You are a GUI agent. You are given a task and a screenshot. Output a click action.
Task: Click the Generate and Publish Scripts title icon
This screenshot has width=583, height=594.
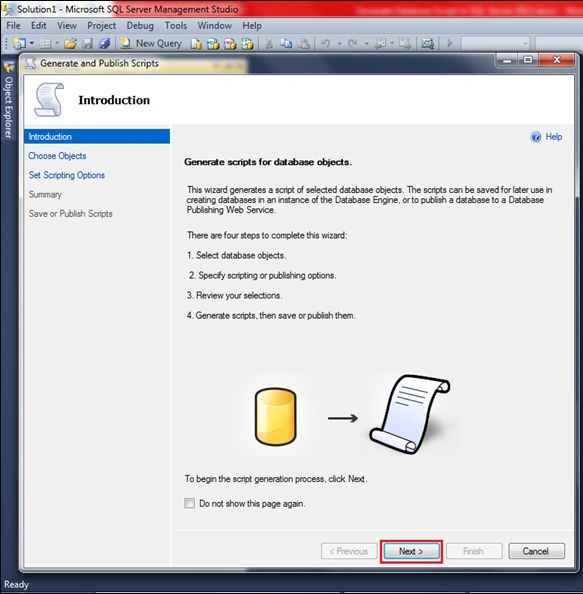tap(31, 64)
